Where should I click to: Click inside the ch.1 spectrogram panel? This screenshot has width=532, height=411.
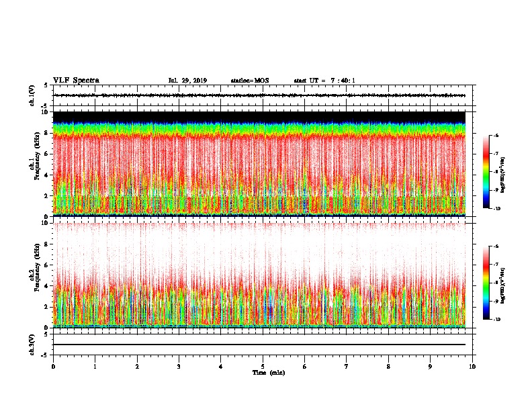click(259, 164)
